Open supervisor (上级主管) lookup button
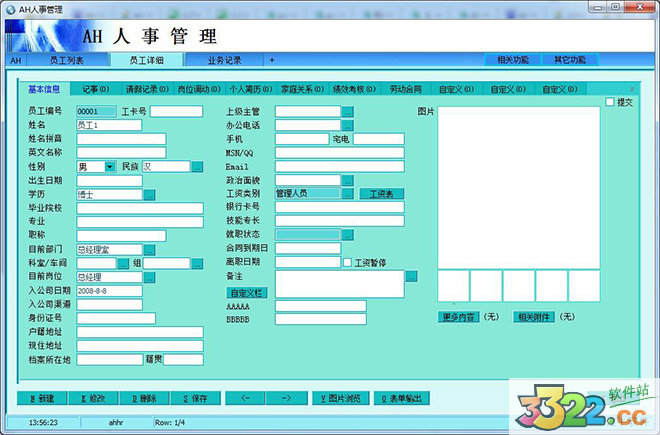 tap(347, 112)
